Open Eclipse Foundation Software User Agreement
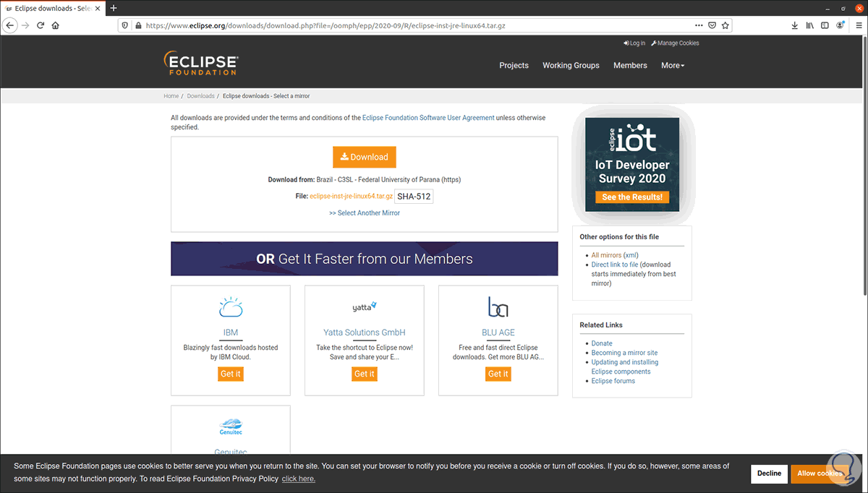The image size is (868, 493). click(428, 118)
